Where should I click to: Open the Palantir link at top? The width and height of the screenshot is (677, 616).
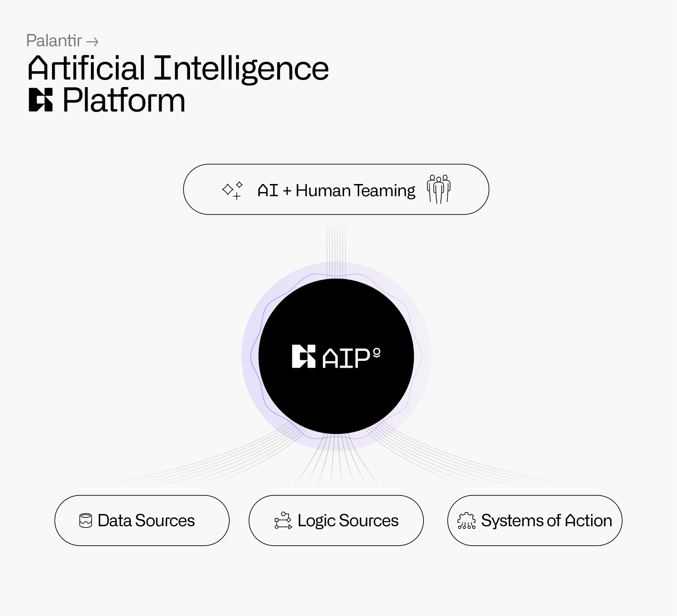(54, 41)
